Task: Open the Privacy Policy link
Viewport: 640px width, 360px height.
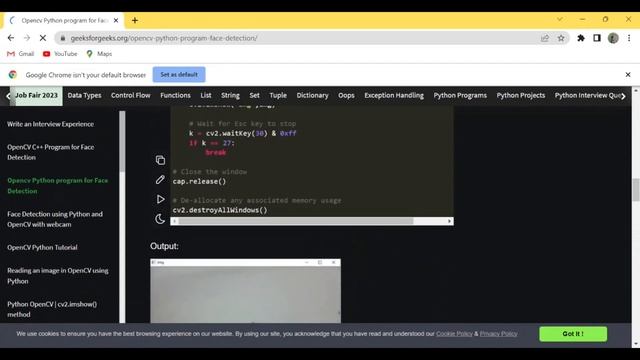Action: [498, 334]
